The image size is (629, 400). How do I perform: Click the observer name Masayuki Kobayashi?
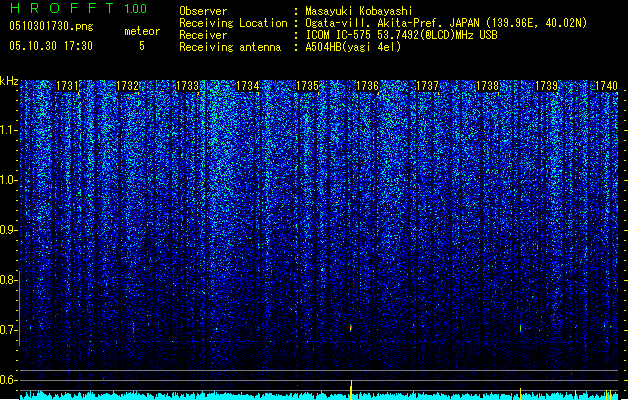tap(359, 11)
